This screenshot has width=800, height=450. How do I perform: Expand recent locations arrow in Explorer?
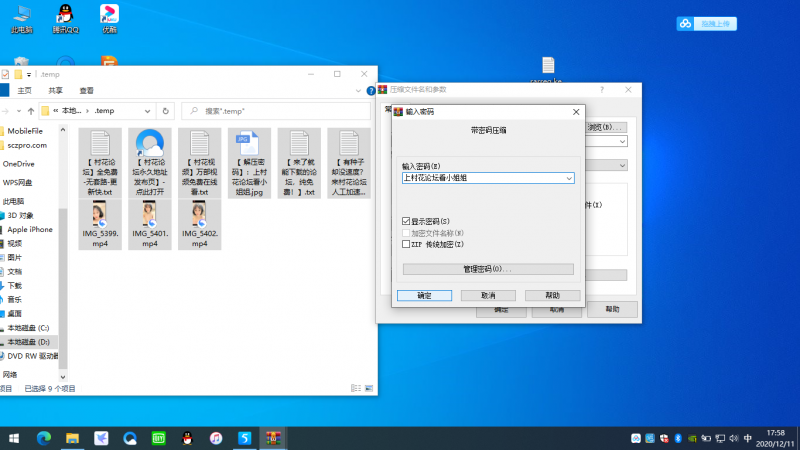point(19,110)
